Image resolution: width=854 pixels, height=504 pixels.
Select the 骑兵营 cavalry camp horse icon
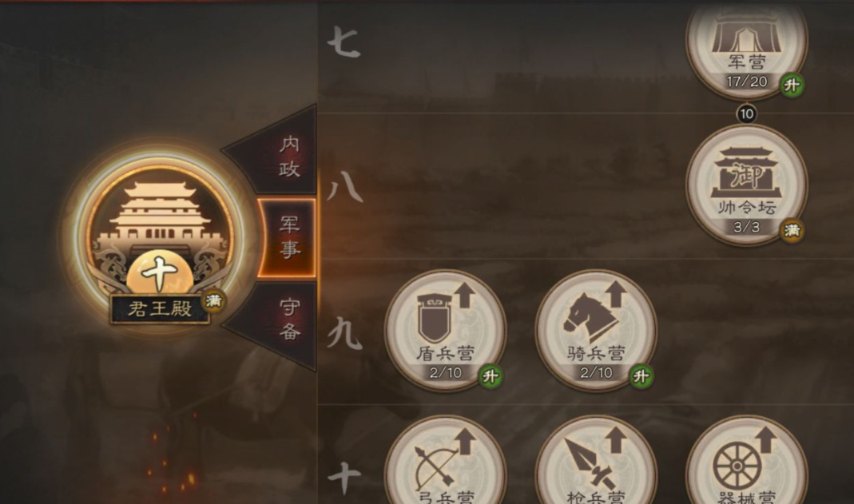(596, 331)
